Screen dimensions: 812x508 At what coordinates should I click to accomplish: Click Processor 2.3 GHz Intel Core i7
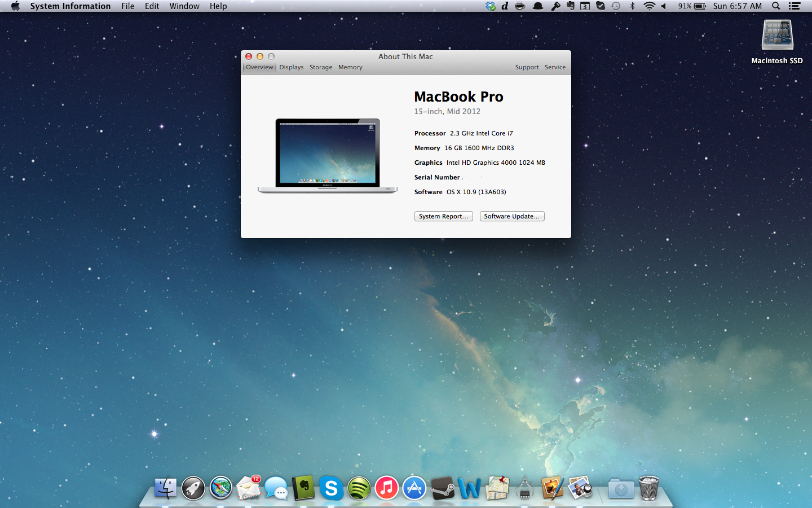point(464,133)
